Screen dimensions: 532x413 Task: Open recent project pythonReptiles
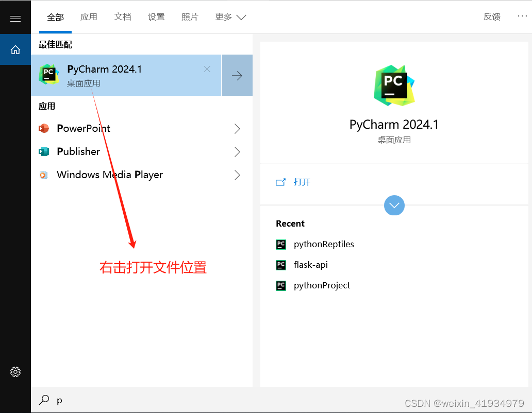(324, 244)
